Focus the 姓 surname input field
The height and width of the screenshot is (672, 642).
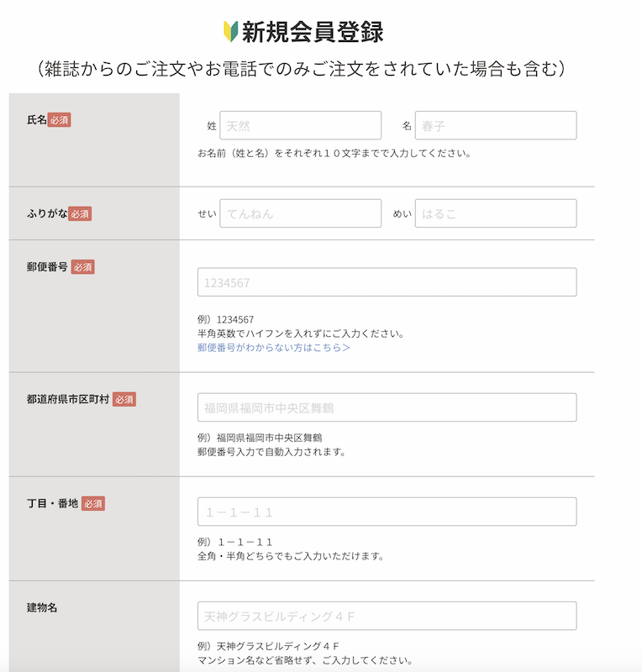pos(300,125)
